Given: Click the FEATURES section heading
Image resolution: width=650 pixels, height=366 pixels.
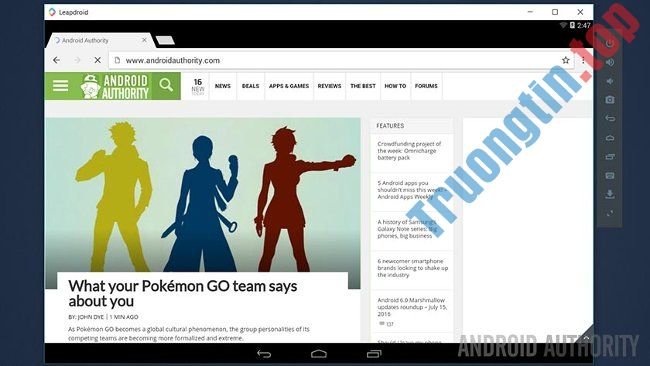Looking at the screenshot, I should point(390,126).
